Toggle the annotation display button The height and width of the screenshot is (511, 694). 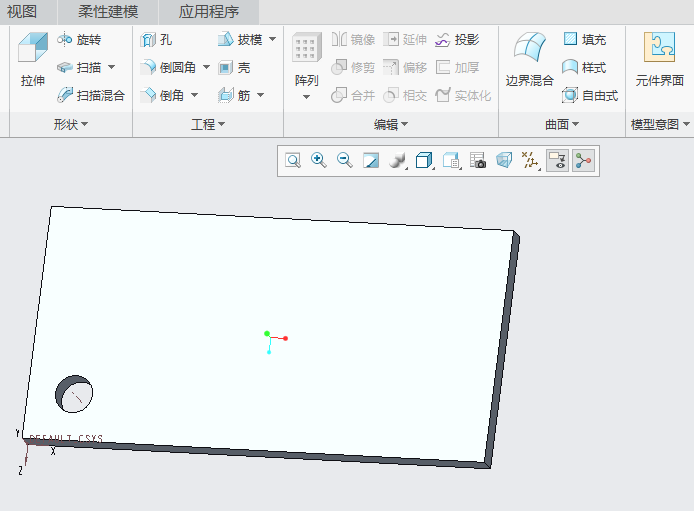click(x=557, y=160)
